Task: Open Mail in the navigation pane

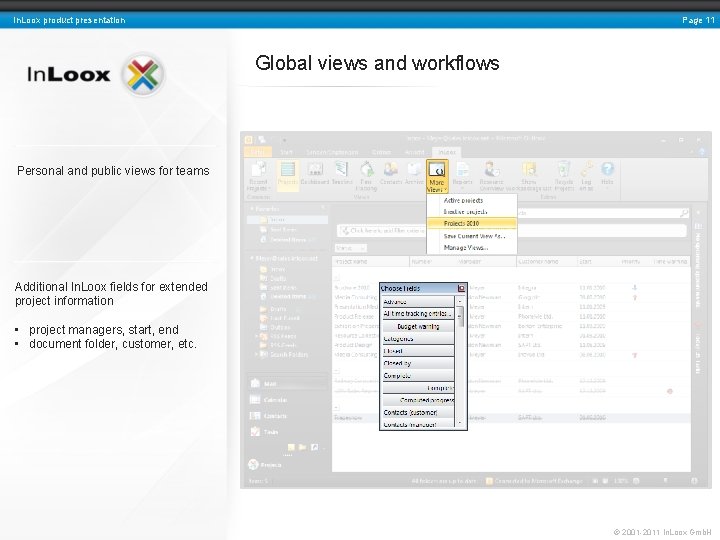Action: (x=288, y=383)
